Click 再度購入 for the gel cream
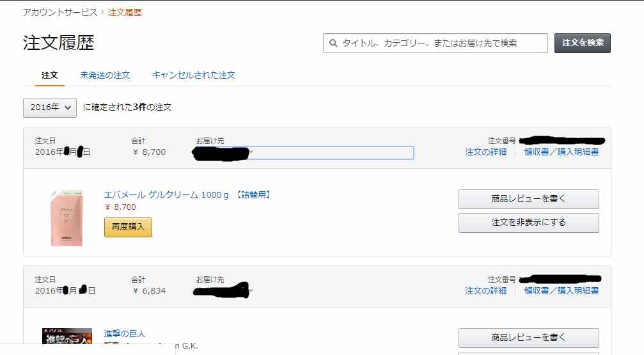The image size is (644, 355). [128, 227]
